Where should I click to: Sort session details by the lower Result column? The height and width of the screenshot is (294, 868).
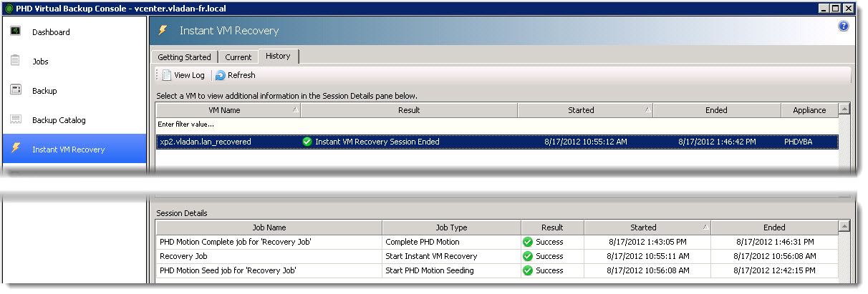(552, 227)
